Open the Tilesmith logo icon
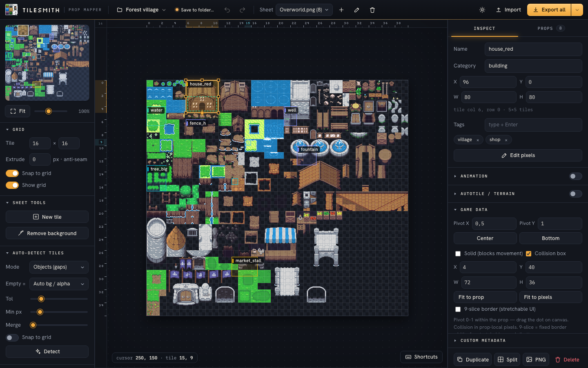The image size is (588, 368). [11, 10]
